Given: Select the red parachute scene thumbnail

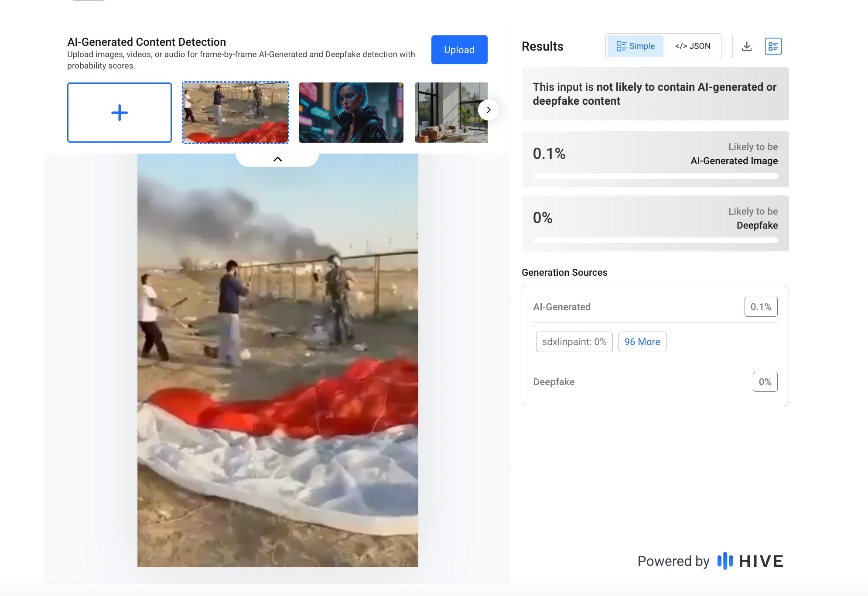Looking at the screenshot, I should coord(235,113).
